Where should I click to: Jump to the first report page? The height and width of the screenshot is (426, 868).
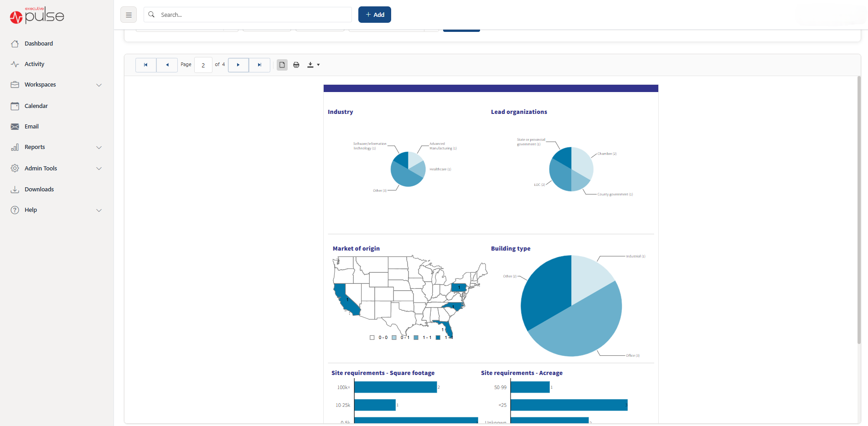pos(145,65)
